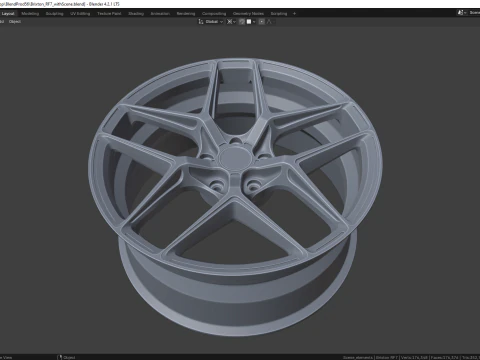Open the snapping options dropdown
480x360 pixels.
pyautogui.click(x=251, y=22)
